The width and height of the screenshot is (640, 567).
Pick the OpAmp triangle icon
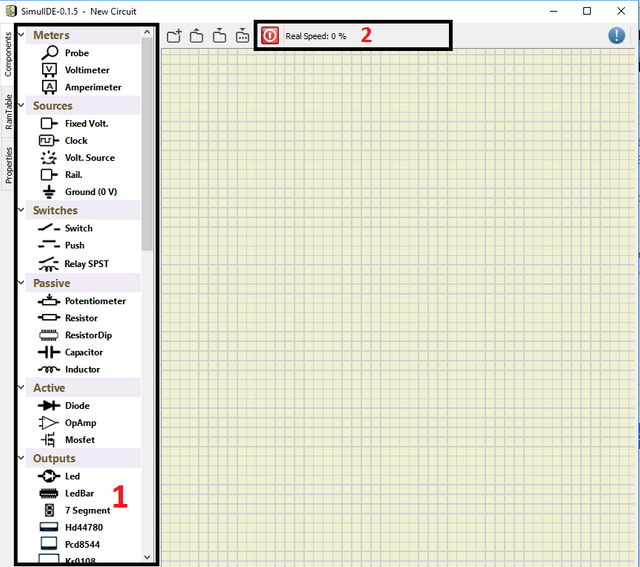(x=49, y=422)
